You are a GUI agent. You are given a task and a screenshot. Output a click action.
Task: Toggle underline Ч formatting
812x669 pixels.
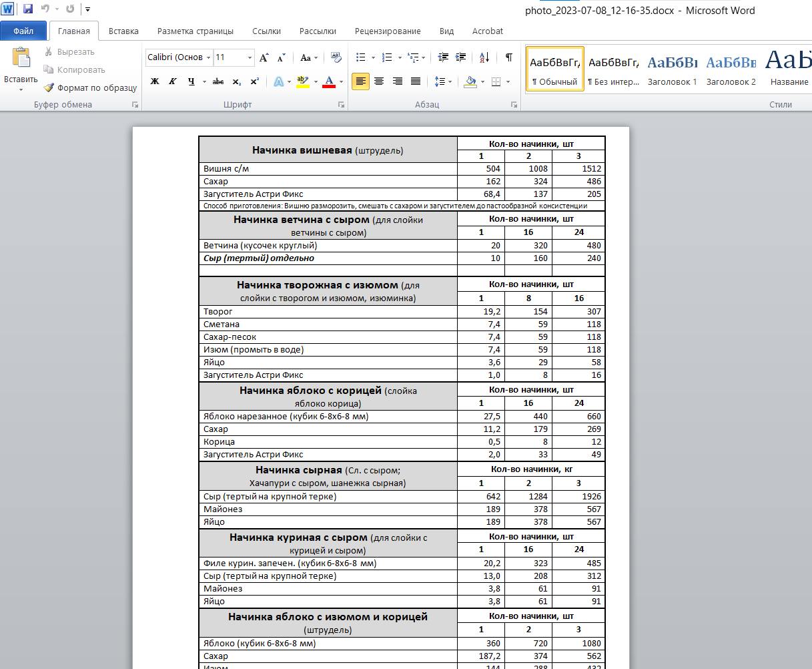click(x=191, y=81)
